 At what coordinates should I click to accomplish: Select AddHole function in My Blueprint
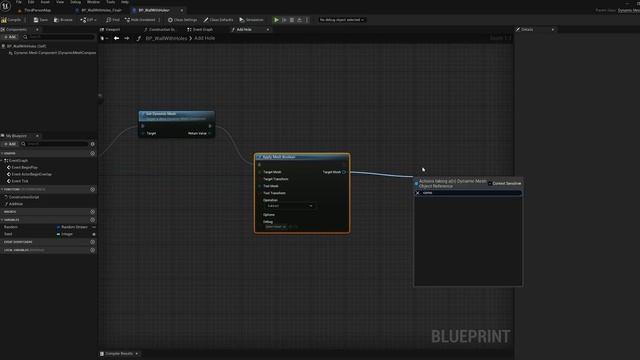pos(16,204)
